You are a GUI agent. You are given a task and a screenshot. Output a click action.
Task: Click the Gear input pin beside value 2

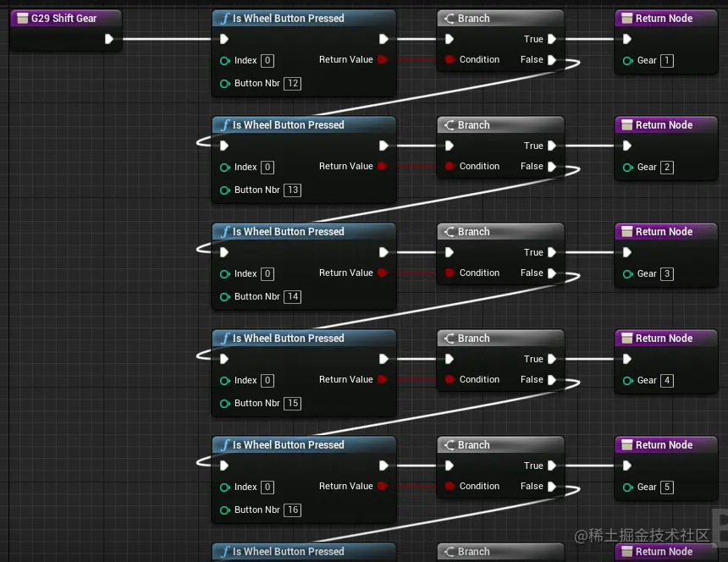point(628,168)
